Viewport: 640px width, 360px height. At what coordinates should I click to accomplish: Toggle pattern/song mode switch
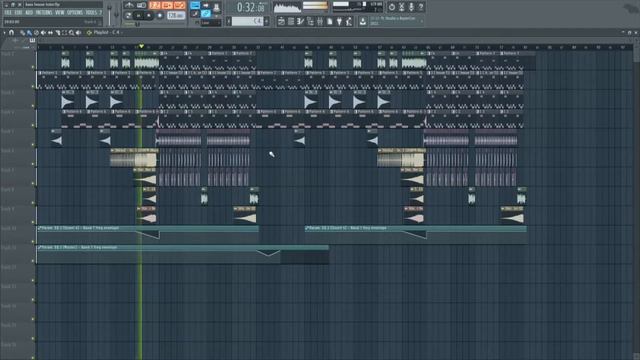click(129, 16)
